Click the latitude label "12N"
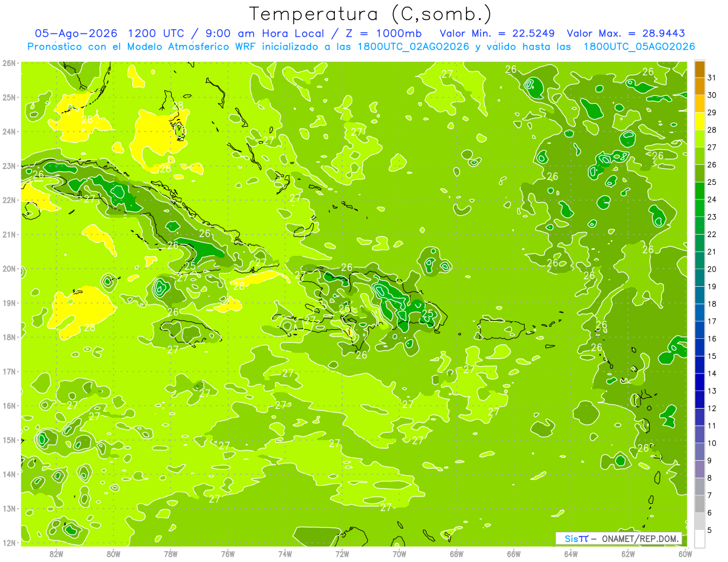The image size is (728, 562). (9, 543)
